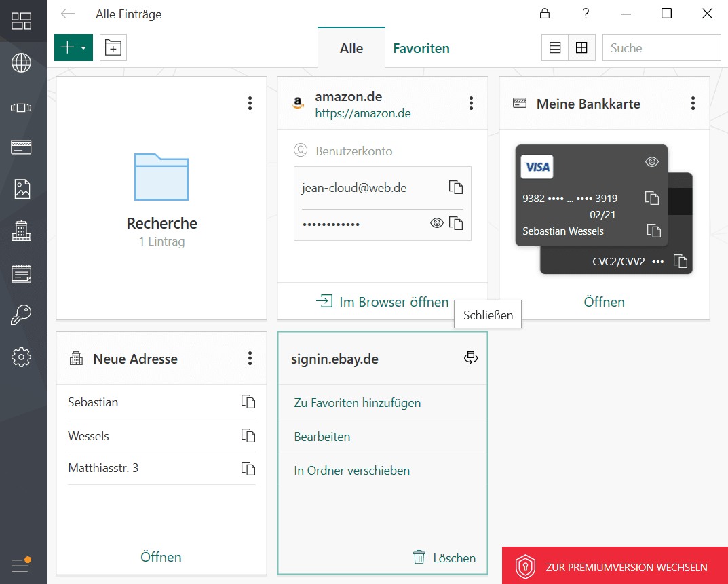The width and height of the screenshot is (728, 584).
Task: Click Im Browser öffnen for amazon.de
Action: (x=383, y=302)
